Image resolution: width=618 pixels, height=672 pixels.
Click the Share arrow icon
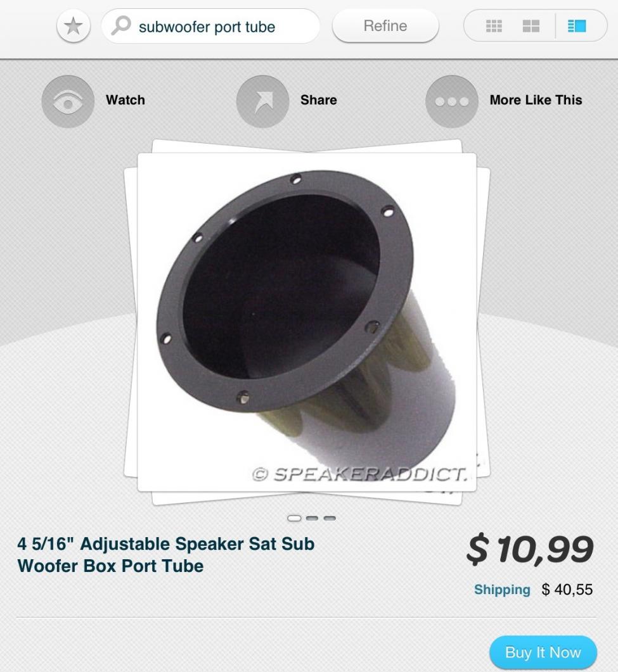coord(263,101)
